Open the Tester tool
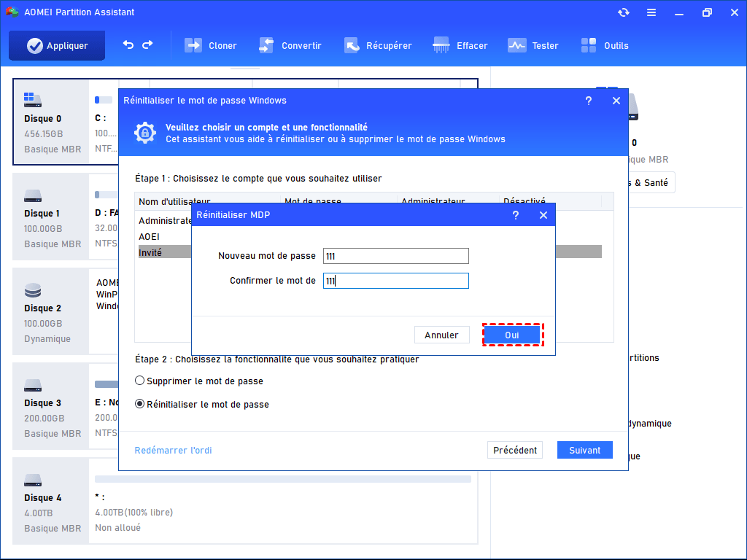The width and height of the screenshot is (747, 560). click(x=533, y=45)
